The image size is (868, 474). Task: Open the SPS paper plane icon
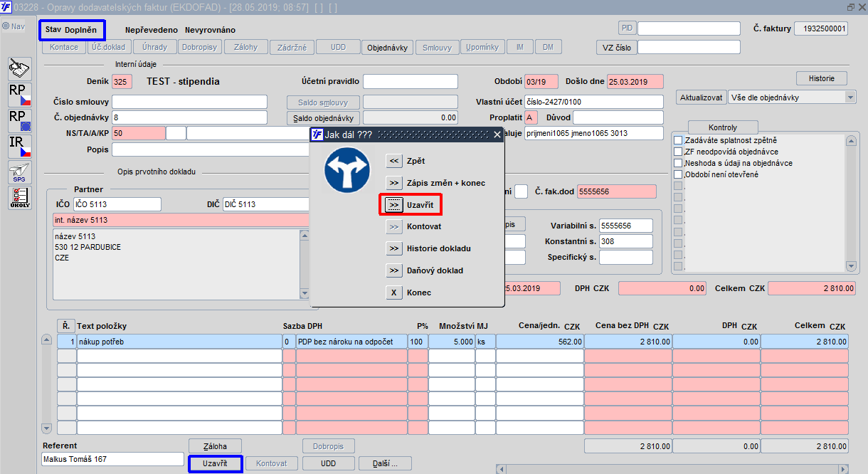19,172
